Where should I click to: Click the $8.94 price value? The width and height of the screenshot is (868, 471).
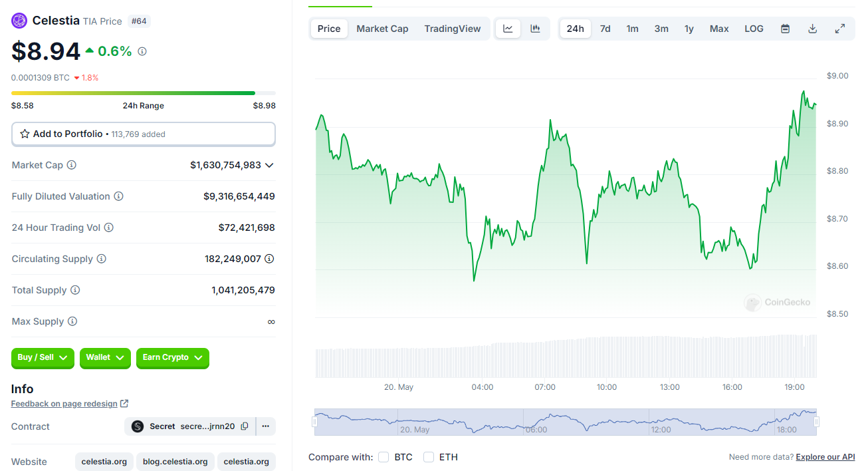pos(46,51)
